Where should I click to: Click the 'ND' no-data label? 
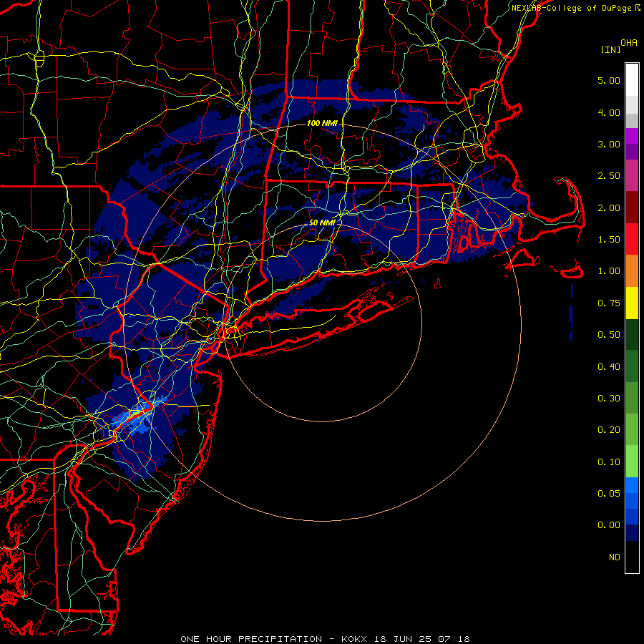pyautogui.click(x=615, y=557)
